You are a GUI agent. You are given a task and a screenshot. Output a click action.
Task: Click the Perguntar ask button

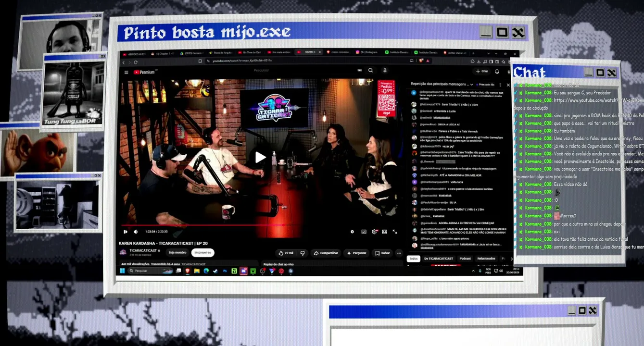pos(356,253)
